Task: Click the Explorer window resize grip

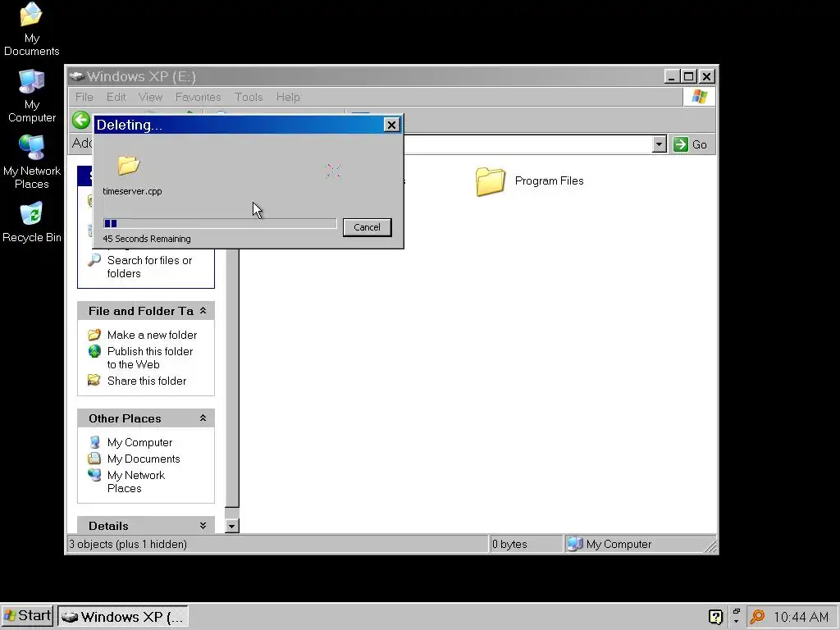Action: point(710,546)
